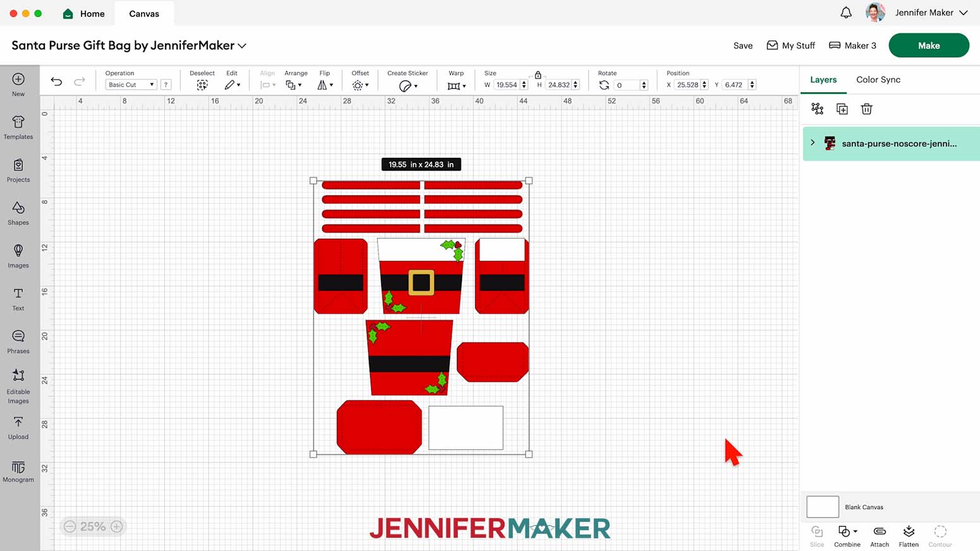The image size is (980, 551).
Task: Select the santa-purse-noscore layer row
Action: [x=891, y=143]
